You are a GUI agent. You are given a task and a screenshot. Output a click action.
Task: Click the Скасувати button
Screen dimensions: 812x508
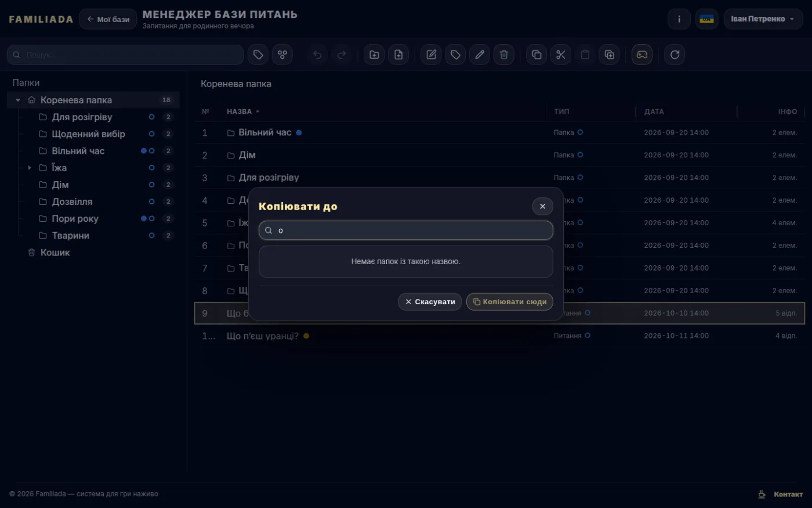tap(430, 302)
